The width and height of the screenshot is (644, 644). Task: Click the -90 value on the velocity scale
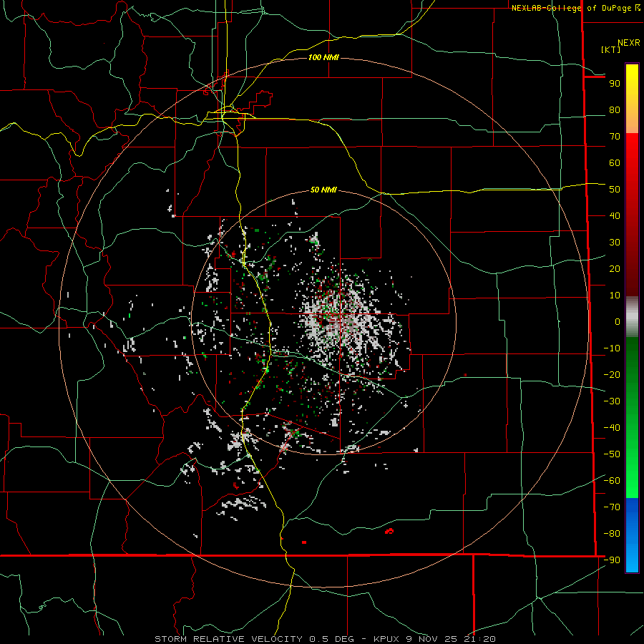click(x=612, y=560)
